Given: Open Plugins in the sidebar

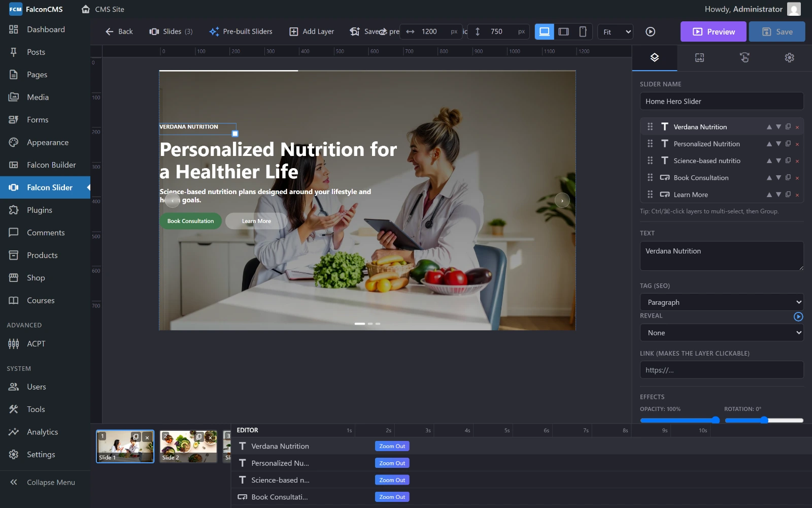Looking at the screenshot, I should click(x=45, y=210).
